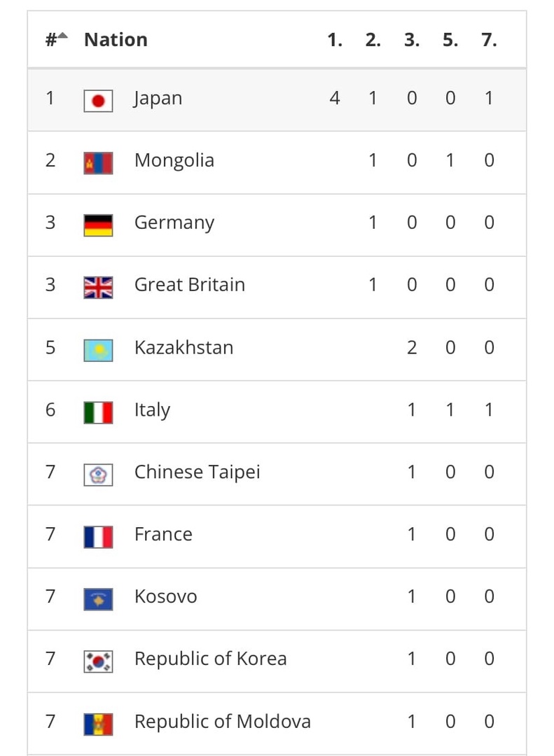The height and width of the screenshot is (756, 554).
Task: Sort by first places column header
Action: pyautogui.click(x=334, y=39)
